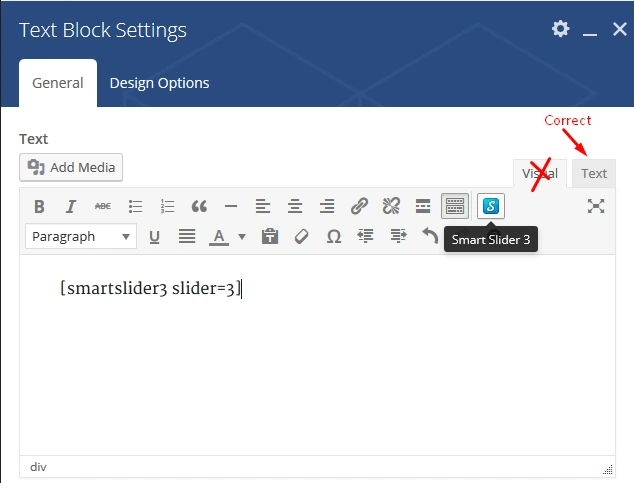
Task: Click the Smart Slider 3 button
Action: point(491,206)
